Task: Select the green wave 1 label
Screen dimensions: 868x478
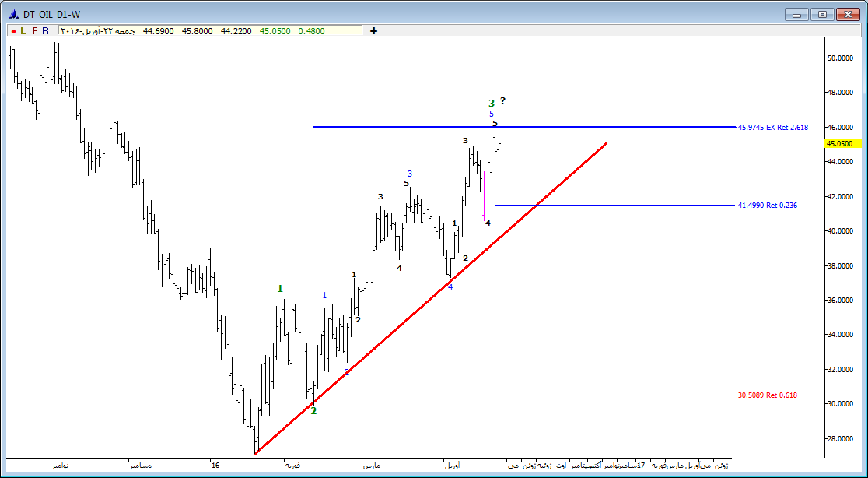Action: coord(280,289)
